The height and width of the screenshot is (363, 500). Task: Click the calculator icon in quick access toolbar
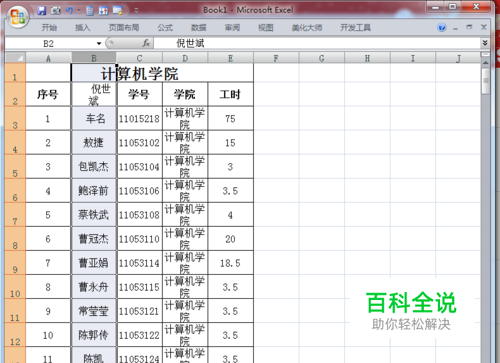pyautogui.click(x=90, y=11)
